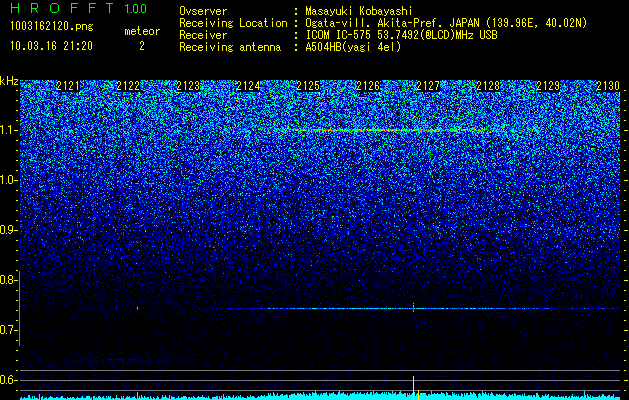Viewport: 629px width, 400px height.
Task: Click the 2130 time marker
Action: click(608, 86)
